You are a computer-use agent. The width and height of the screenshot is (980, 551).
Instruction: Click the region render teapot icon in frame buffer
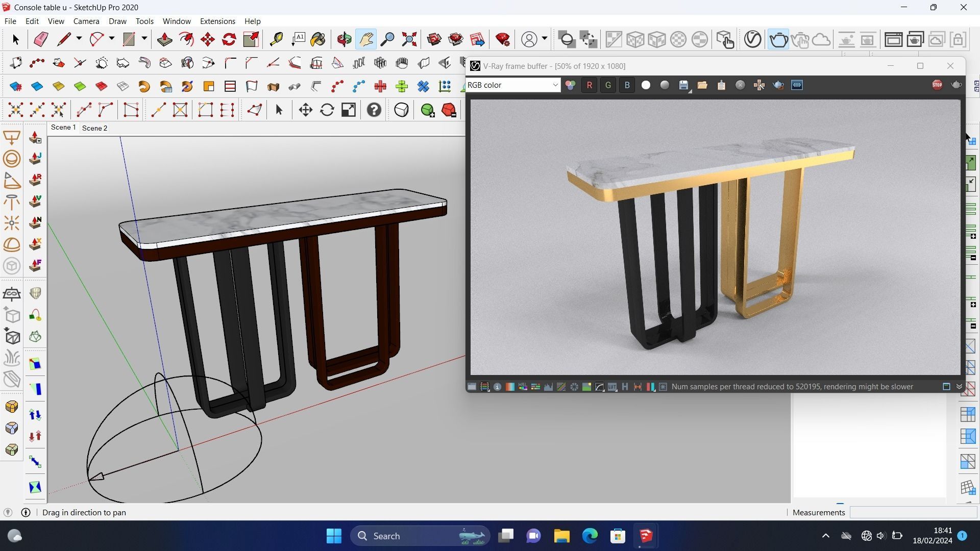[x=778, y=85]
